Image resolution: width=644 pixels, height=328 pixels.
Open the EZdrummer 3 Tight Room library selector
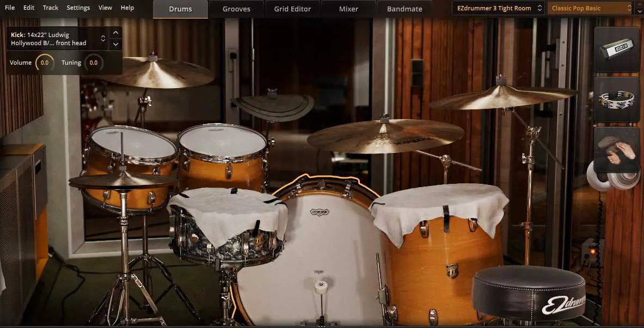coord(495,8)
